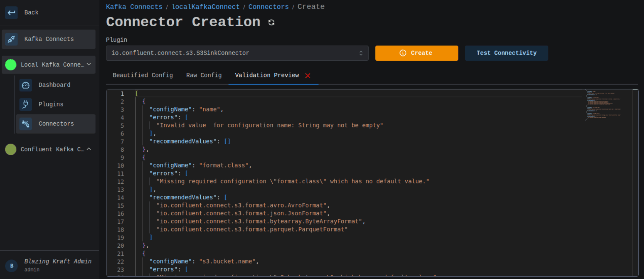Click the Test Connectivity button
Image resolution: width=644 pixels, height=279 pixels.
[x=507, y=53]
